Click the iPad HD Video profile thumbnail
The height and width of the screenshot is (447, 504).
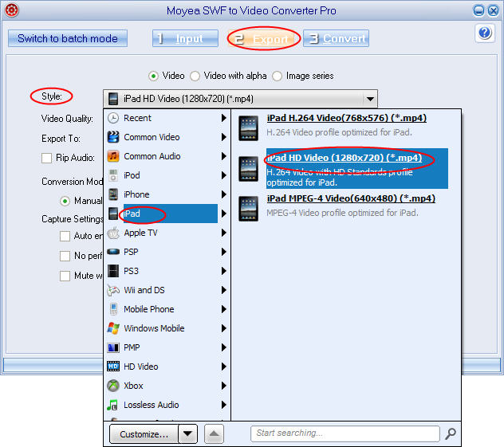click(249, 169)
